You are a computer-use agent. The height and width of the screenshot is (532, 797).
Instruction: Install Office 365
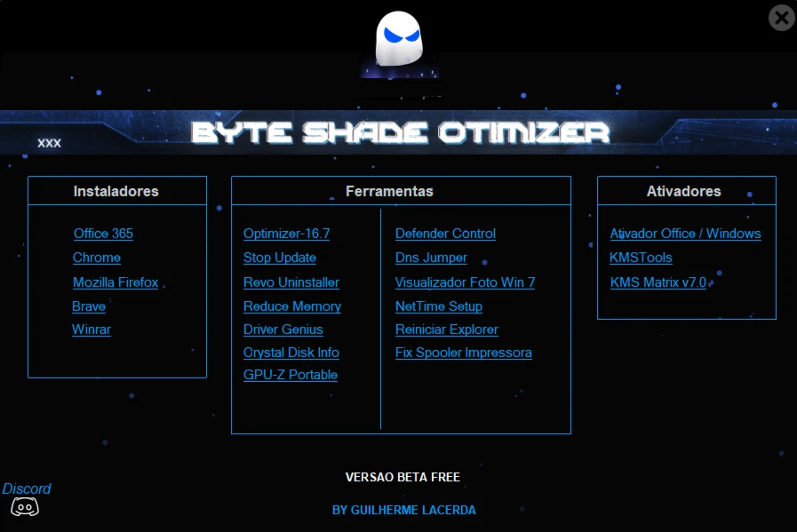pos(104,234)
